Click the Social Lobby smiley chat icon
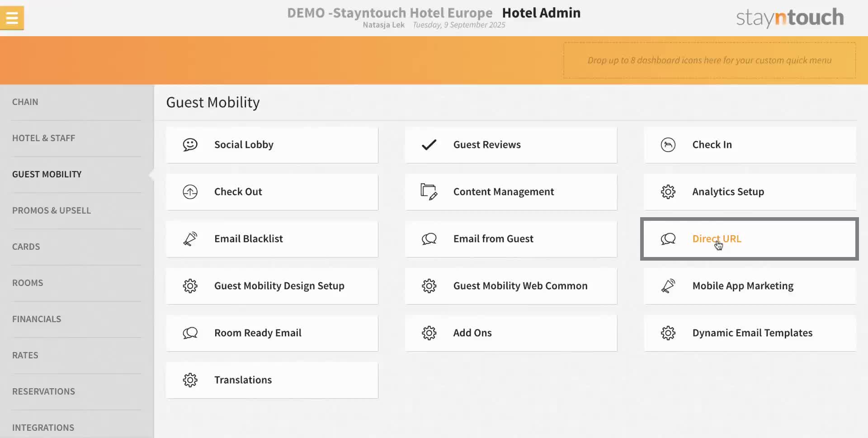The width and height of the screenshot is (868, 438). point(190,145)
